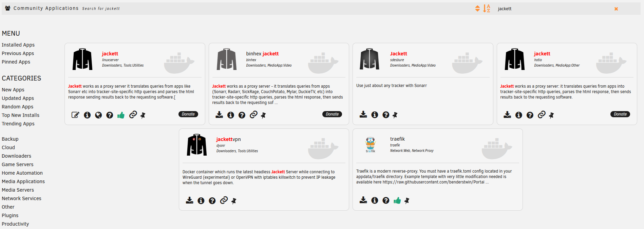The image size is (644, 229).
Task: Expand the Cloud category
Action: point(8,147)
